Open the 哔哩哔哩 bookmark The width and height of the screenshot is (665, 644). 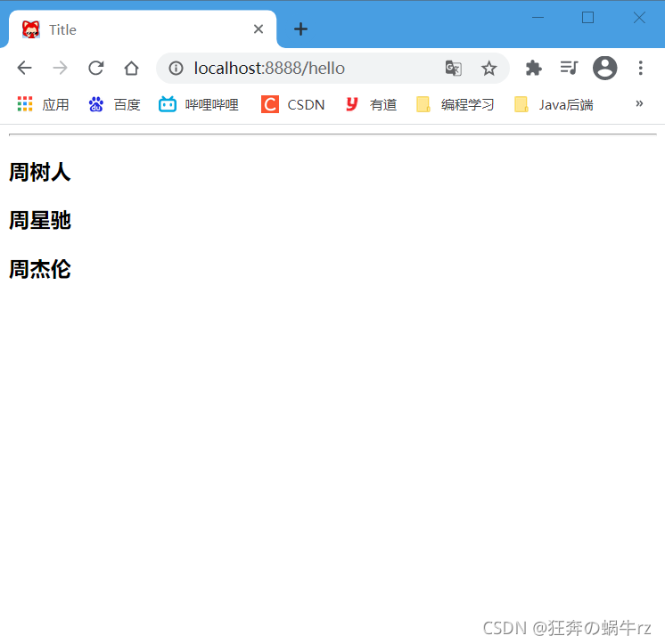coord(199,104)
